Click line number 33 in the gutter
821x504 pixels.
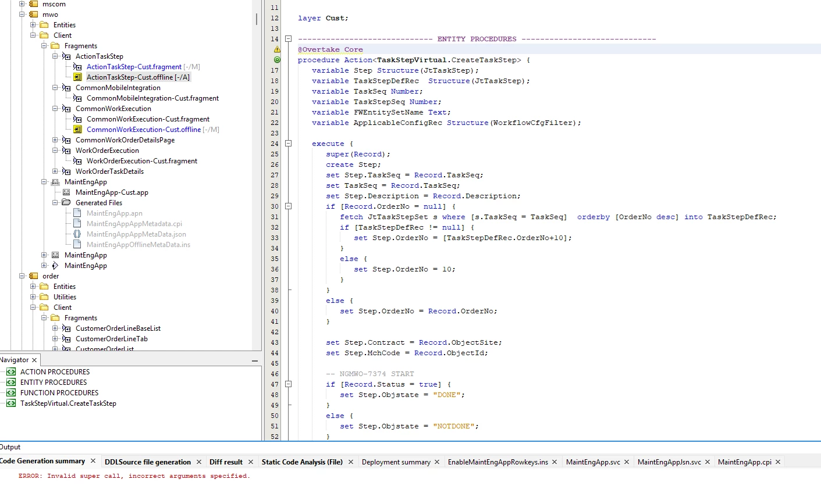[x=275, y=238]
